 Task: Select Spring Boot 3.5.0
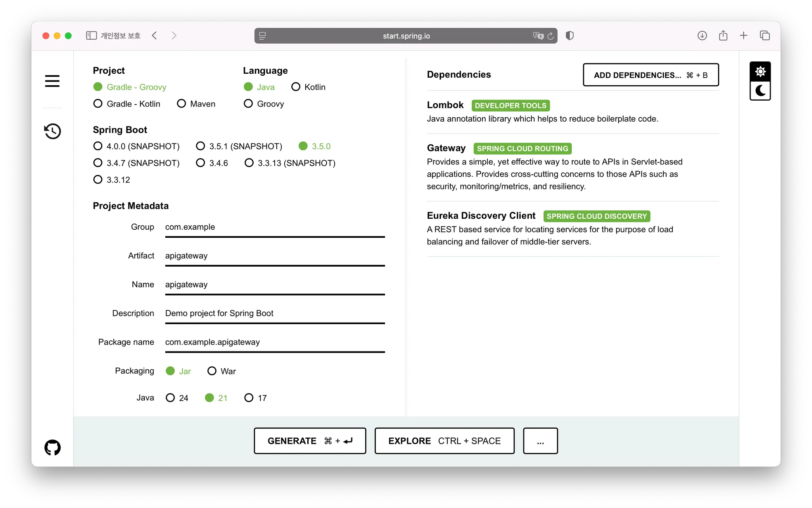pyautogui.click(x=314, y=146)
